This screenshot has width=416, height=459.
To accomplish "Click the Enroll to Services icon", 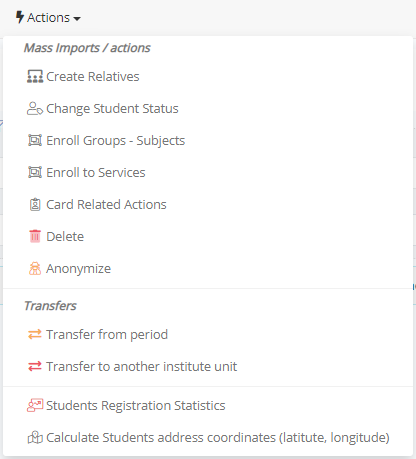I will [x=35, y=172].
